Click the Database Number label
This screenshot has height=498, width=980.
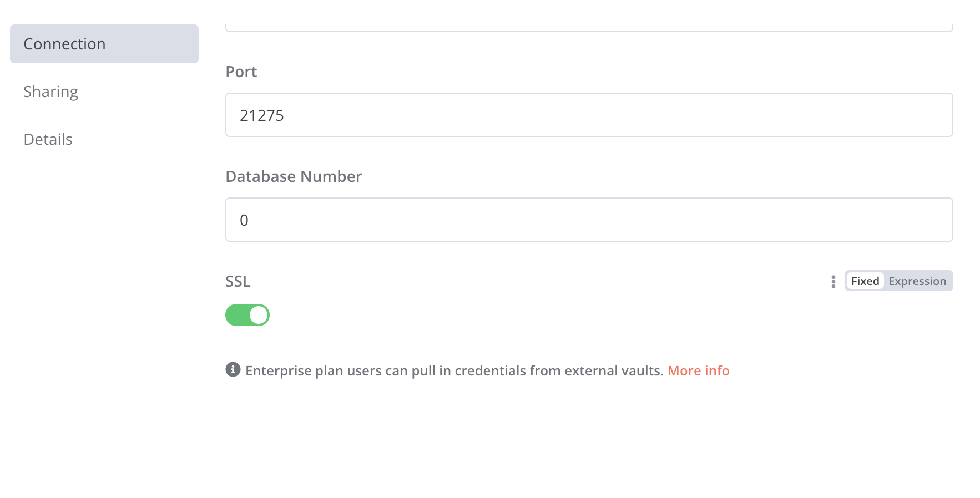click(x=294, y=176)
